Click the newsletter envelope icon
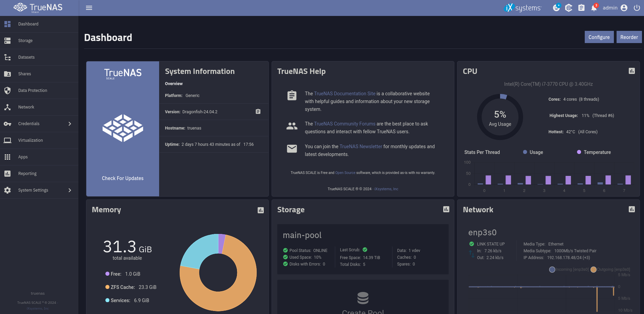Viewport: 644px width, 314px height. coord(292,149)
